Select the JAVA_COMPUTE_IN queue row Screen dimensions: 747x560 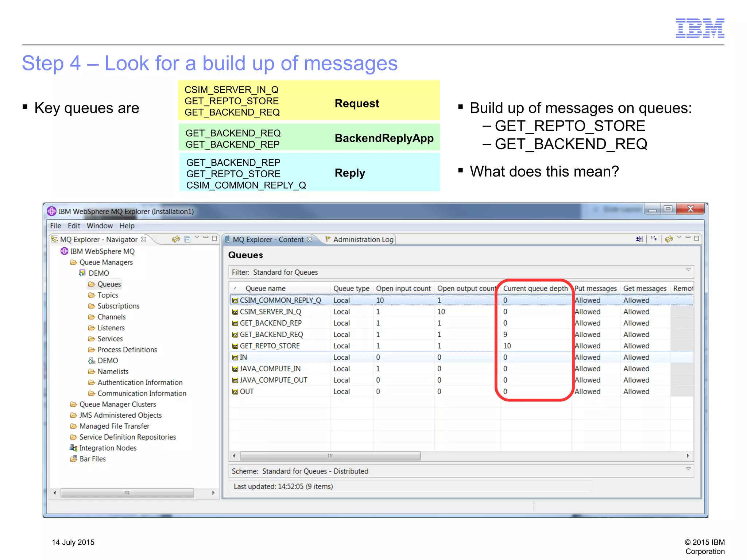pyautogui.click(x=461, y=368)
